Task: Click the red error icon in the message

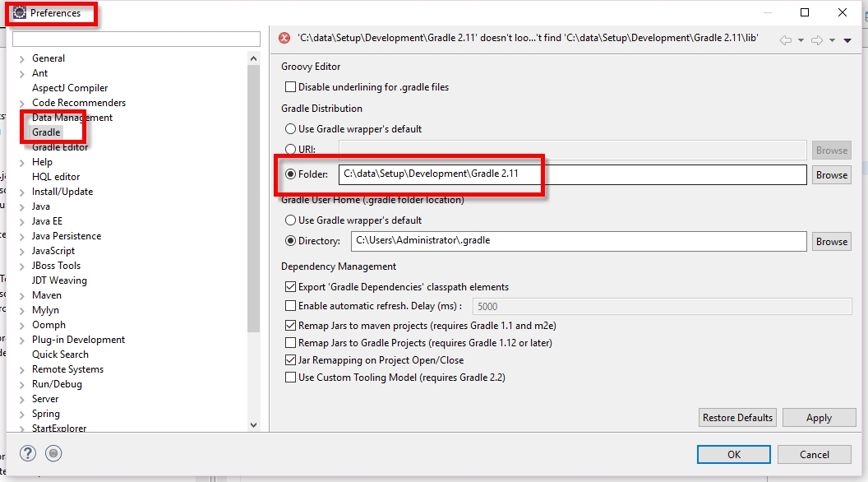Action: [285, 37]
